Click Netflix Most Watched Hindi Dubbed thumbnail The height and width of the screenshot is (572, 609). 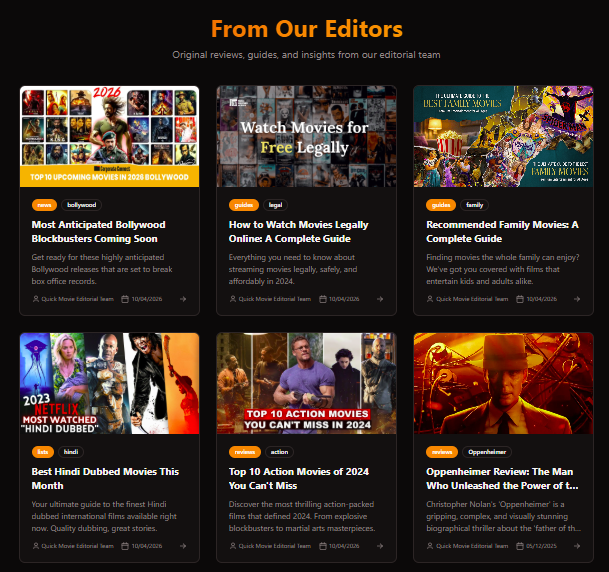point(110,384)
